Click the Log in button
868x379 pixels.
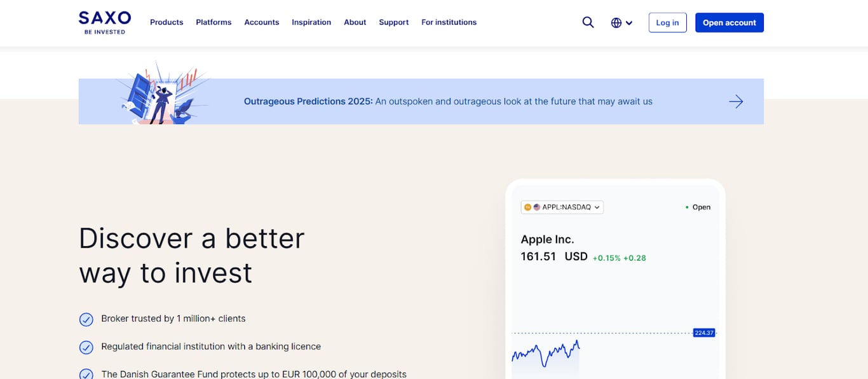coord(667,22)
